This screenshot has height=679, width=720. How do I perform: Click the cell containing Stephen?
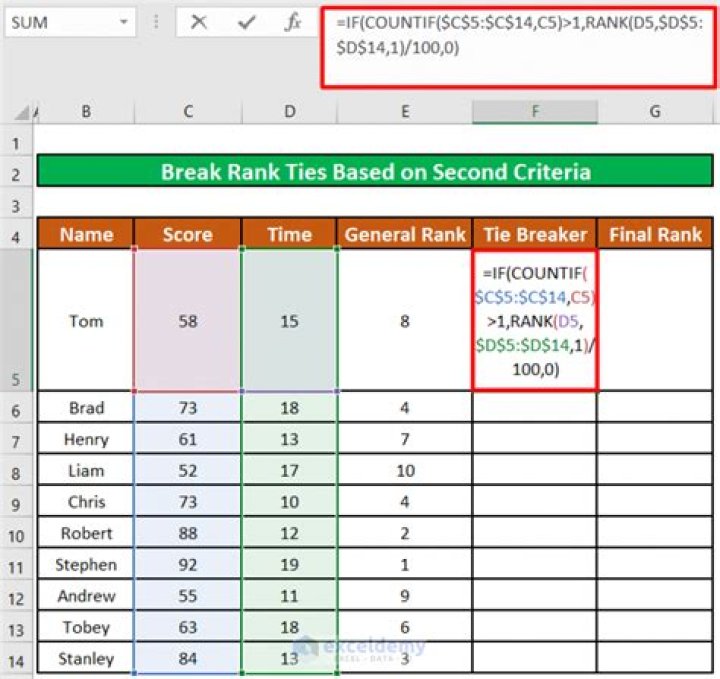pos(86,564)
